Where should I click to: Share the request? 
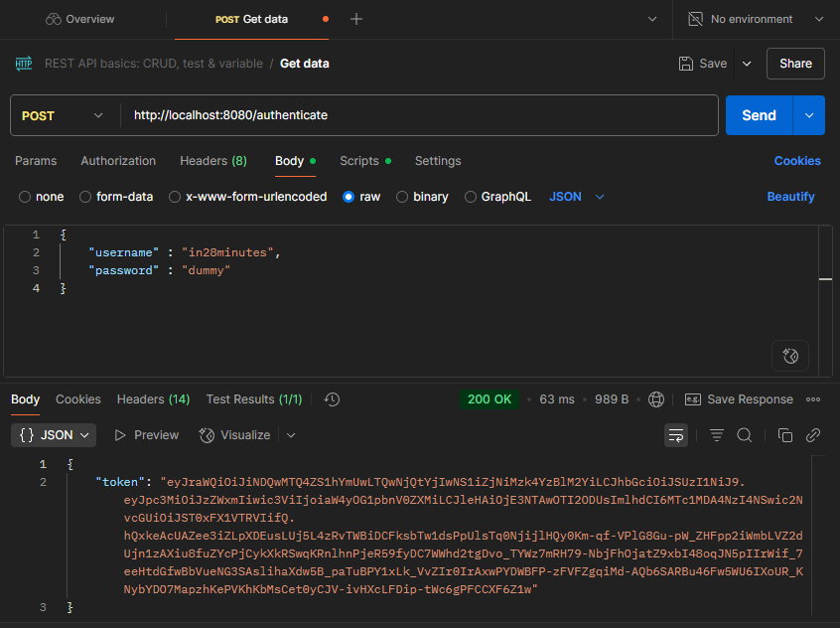pos(795,64)
